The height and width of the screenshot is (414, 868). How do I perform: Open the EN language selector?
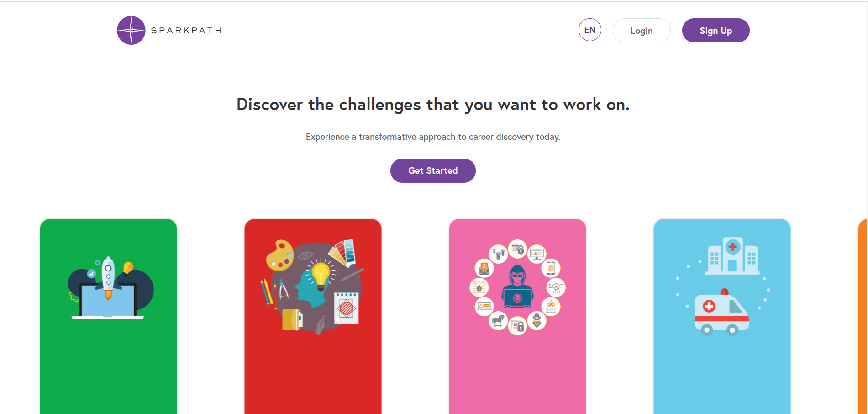pyautogui.click(x=589, y=30)
